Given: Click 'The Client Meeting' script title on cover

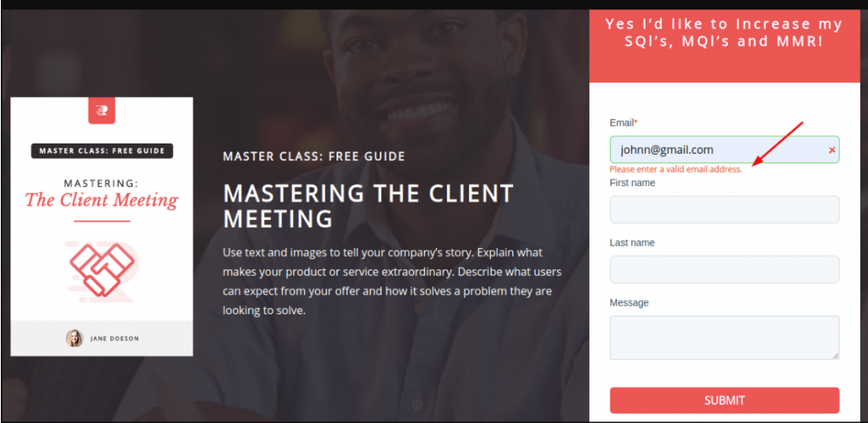Looking at the screenshot, I should 102,200.
